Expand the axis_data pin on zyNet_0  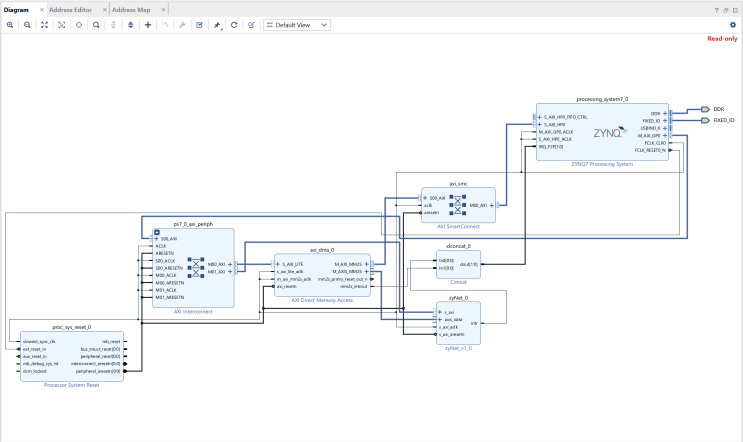click(440, 320)
